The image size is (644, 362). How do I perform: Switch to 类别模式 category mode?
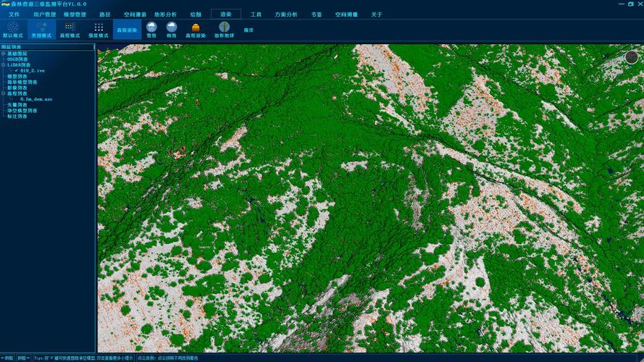click(x=41, y=29)
